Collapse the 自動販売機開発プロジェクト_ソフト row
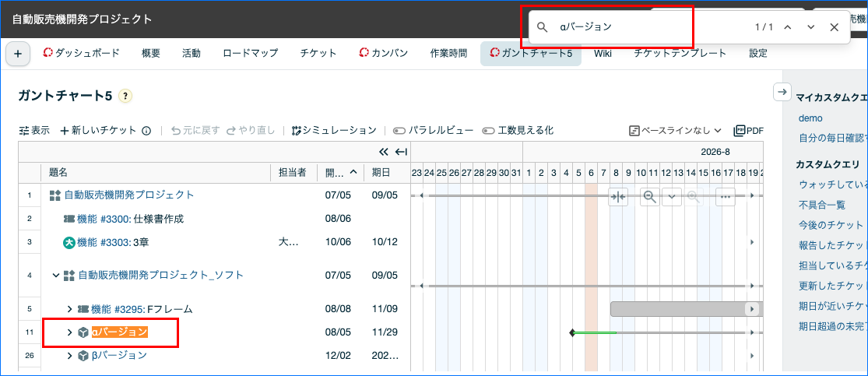The image size is (868, 376). coord(56,275)
